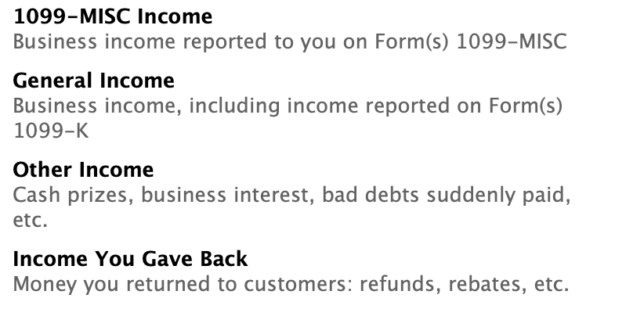Image resolution: width=644 pixels, height=327 pixels.
Task: Click description about Form(s) 1099-MISC business income
Action: click(x=290, y=41)
